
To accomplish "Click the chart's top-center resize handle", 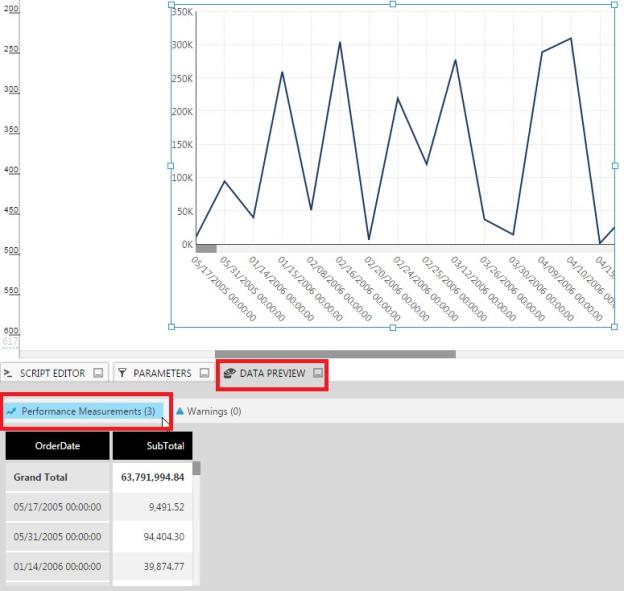I will click(392, 5).
